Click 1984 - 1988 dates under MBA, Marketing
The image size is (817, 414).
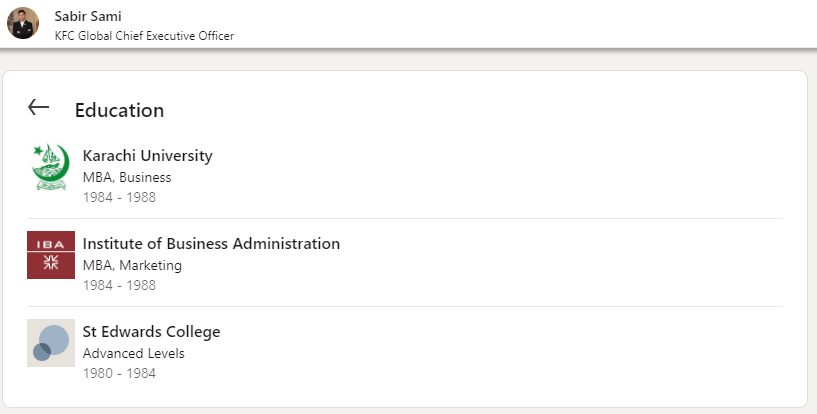(119, 285)
